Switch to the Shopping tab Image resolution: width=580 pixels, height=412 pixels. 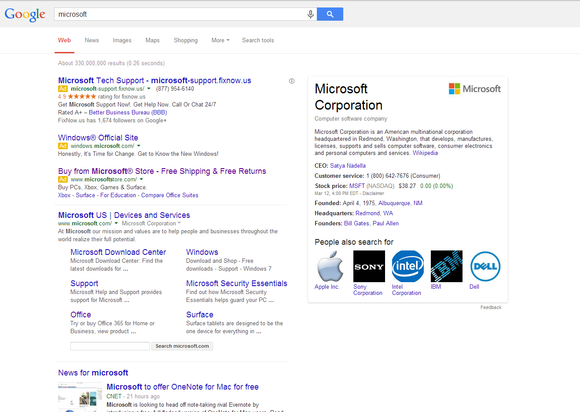pyautogui.click(x=186, y=40)
